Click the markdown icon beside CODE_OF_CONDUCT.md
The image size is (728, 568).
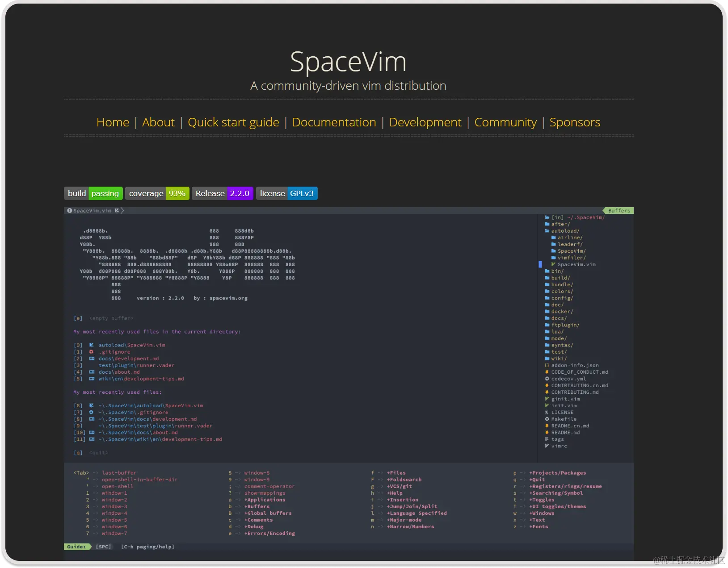pos(547,372)
